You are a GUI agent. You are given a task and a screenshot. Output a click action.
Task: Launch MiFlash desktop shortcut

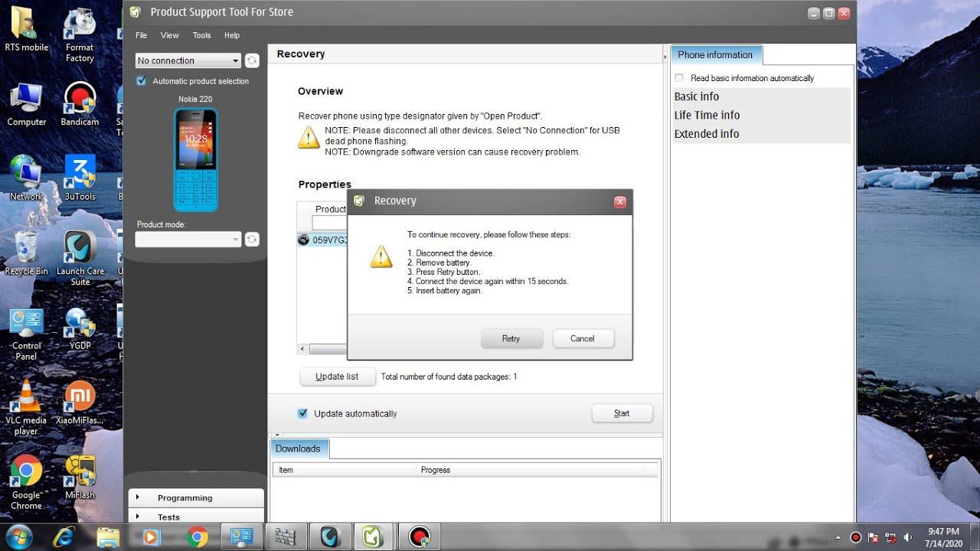coord(80,478)
